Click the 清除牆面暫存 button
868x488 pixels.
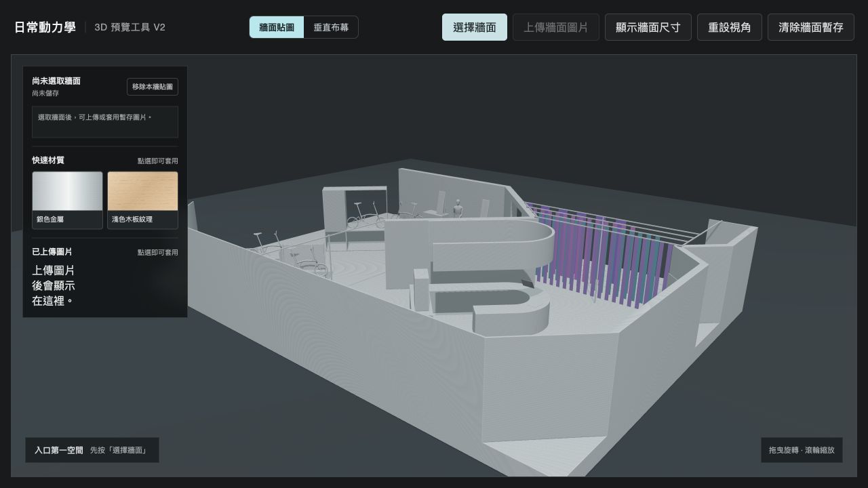[811, 27]
